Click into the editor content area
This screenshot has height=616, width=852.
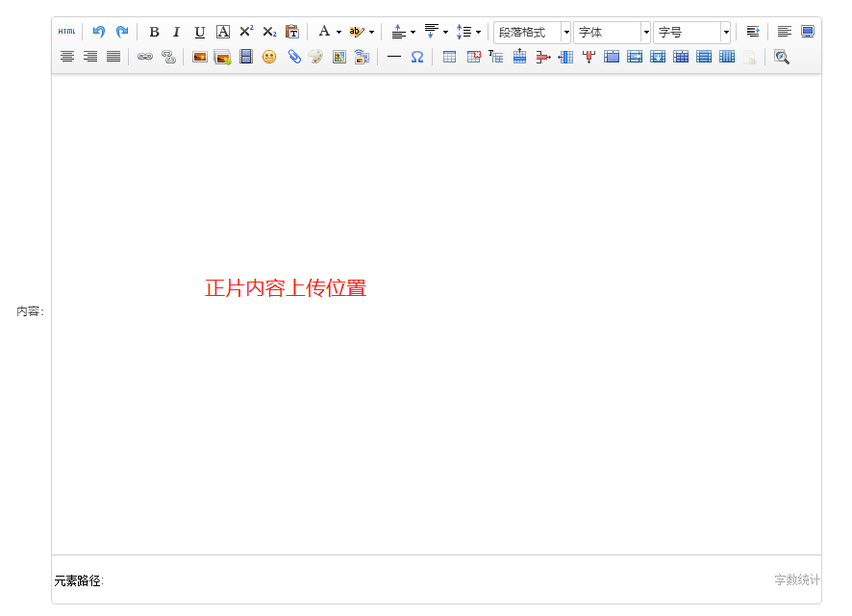[x=437, y=315]
